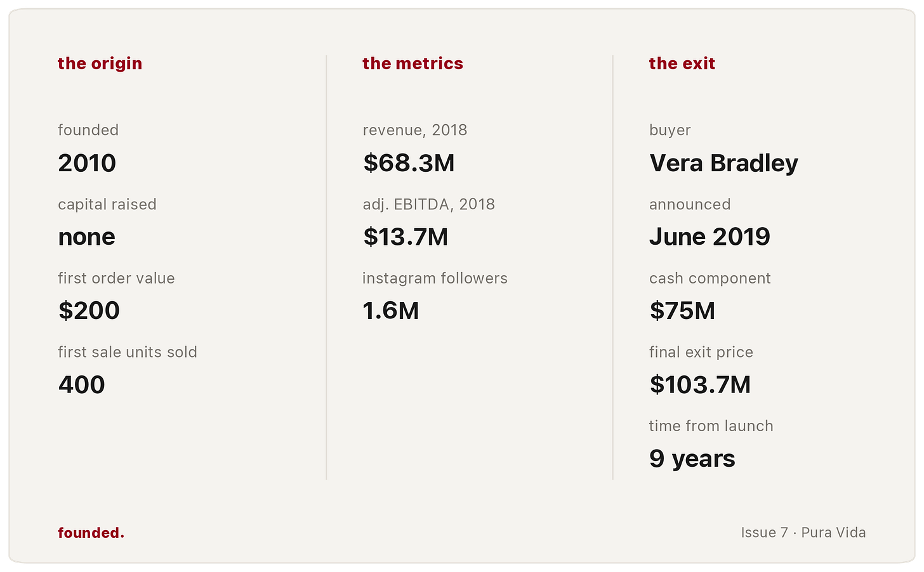Screen dimensions: 924x572
Task: Click the 400 first sale units figure
Action: click(x=81, y=385)
